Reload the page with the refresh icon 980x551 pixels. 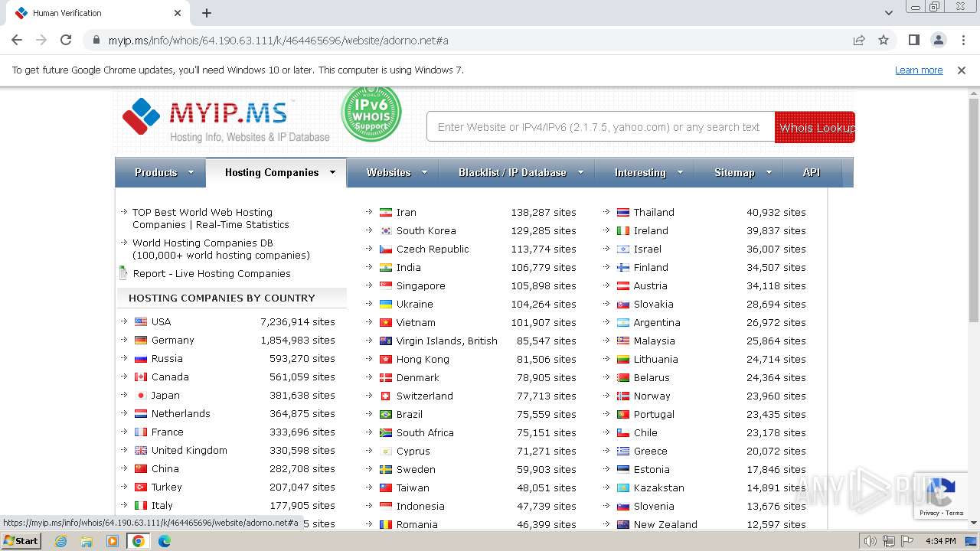pos(66,40)
